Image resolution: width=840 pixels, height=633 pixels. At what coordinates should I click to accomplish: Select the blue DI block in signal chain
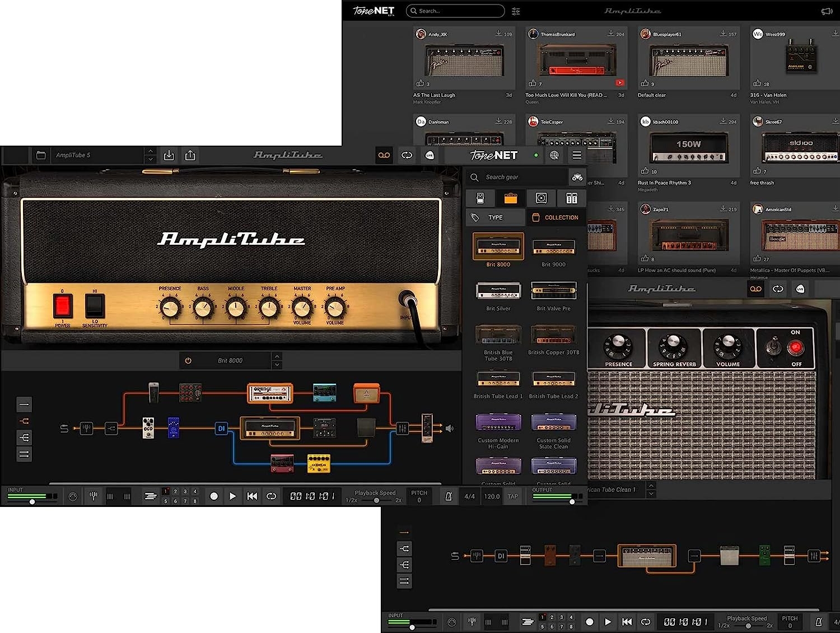pos(221,429)
